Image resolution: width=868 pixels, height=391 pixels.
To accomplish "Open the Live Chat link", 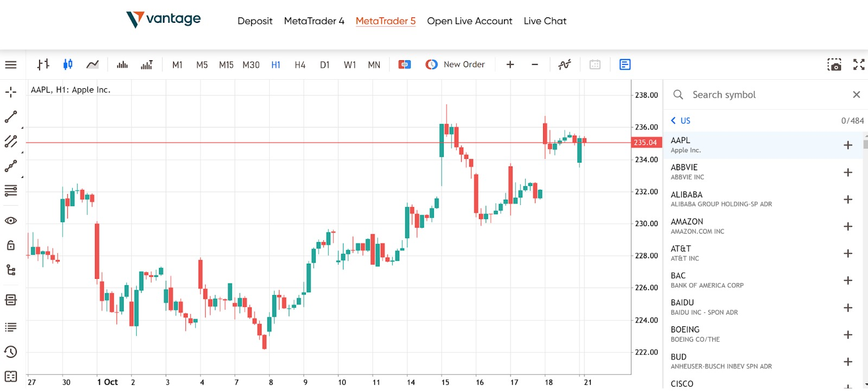I will 545,21.
